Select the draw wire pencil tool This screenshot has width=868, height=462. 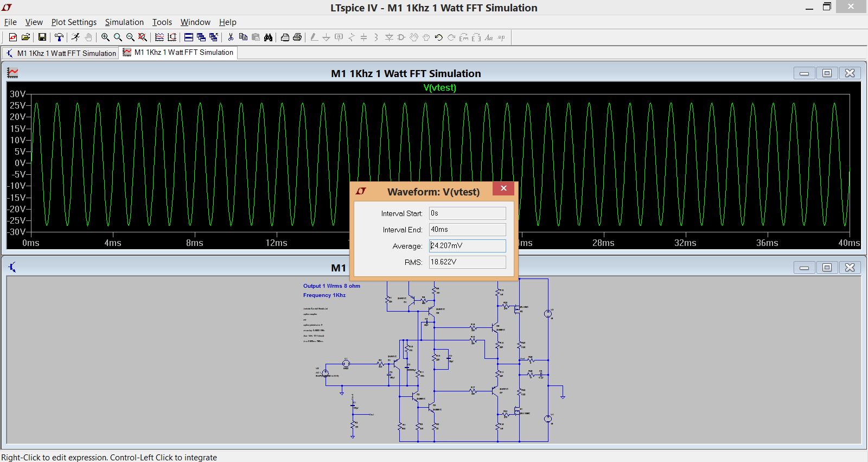click(x=314, y=37)
